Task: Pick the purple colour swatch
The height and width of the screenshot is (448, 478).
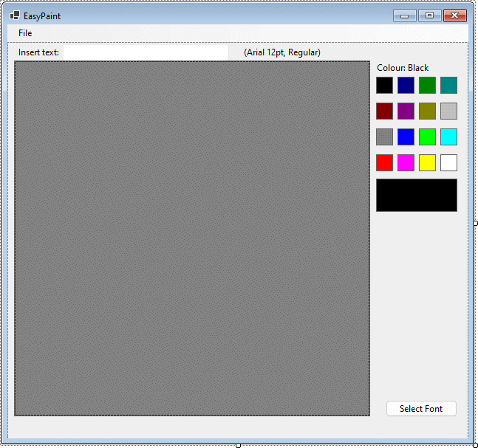Action: point(406,111)
